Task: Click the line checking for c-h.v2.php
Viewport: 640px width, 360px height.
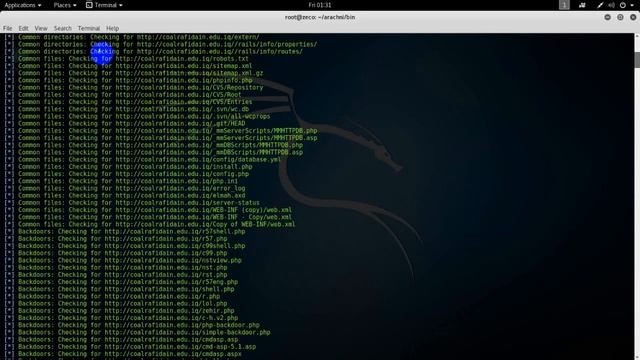Action: 121,318
